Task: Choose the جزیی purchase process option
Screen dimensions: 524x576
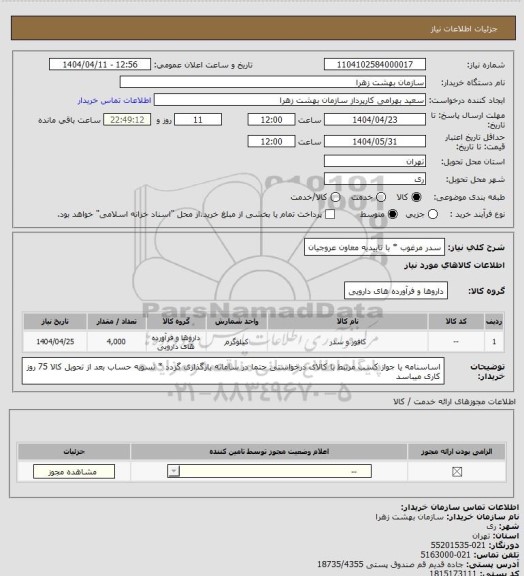Action: click(433, 214)
